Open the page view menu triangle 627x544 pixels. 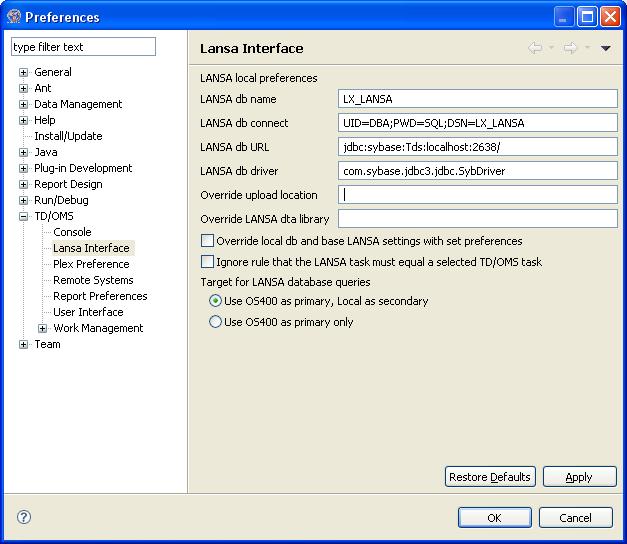[605, 48]
